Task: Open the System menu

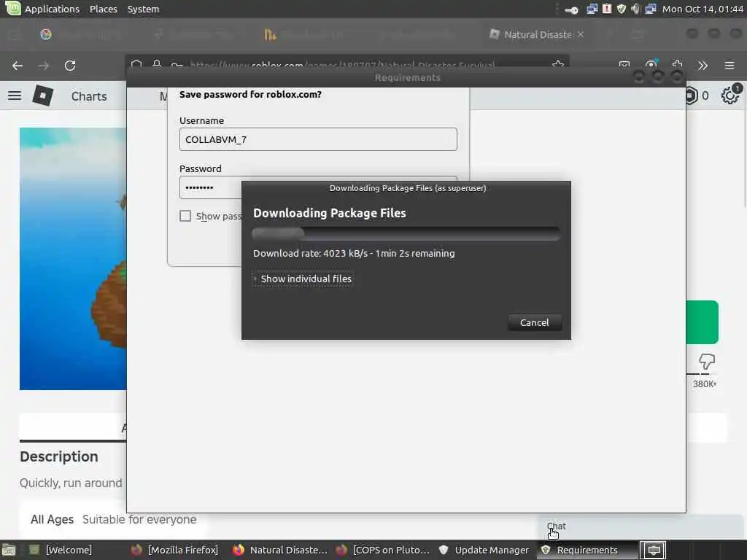Action: [x=143, y=9]
